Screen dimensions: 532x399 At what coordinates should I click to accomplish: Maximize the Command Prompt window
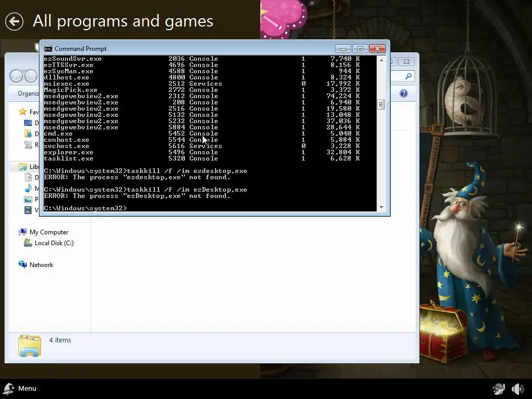(x=360, y=49)
